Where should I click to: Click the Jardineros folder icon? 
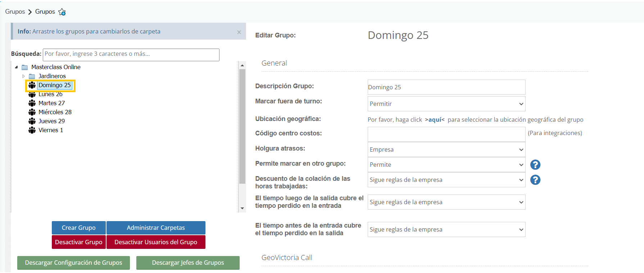[32, 76]
